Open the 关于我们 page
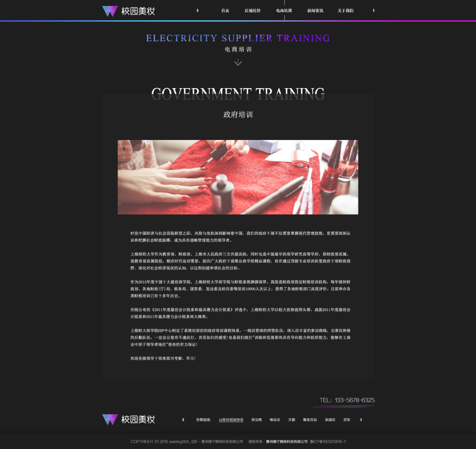 click(345, 11)
